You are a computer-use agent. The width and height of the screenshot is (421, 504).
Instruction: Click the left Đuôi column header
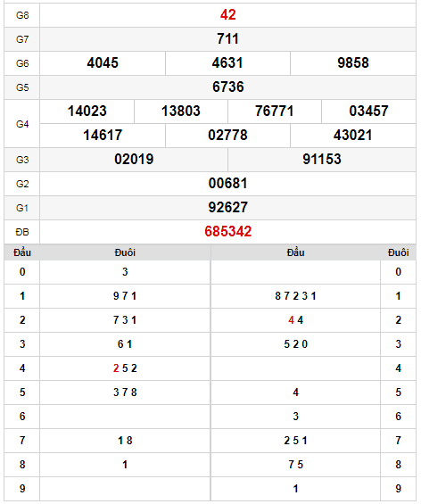click(x=125, y=252)
